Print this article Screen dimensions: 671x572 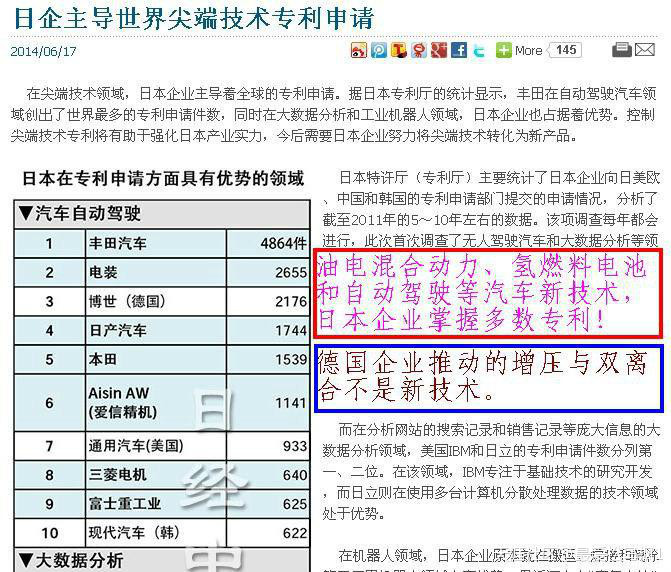tap(622, 50)
